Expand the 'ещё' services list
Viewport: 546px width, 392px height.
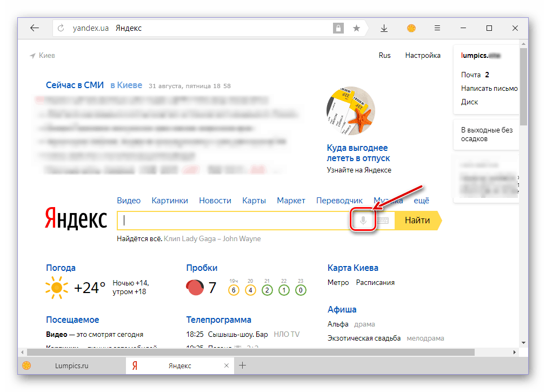[421, 200]
